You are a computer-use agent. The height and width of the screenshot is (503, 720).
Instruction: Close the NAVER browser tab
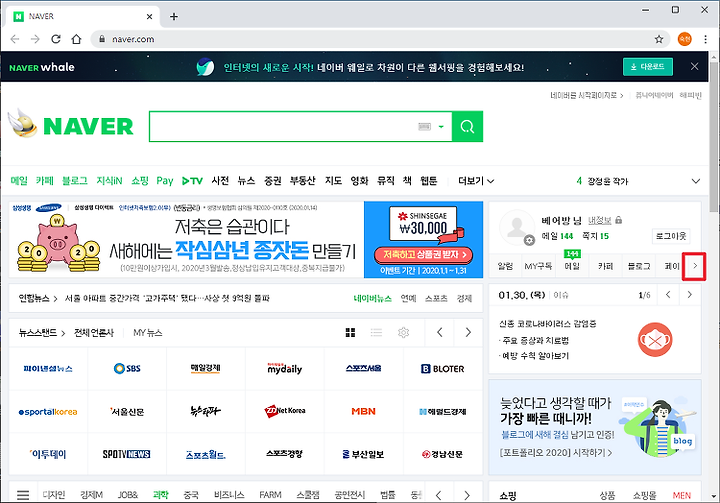pos(149,17)
